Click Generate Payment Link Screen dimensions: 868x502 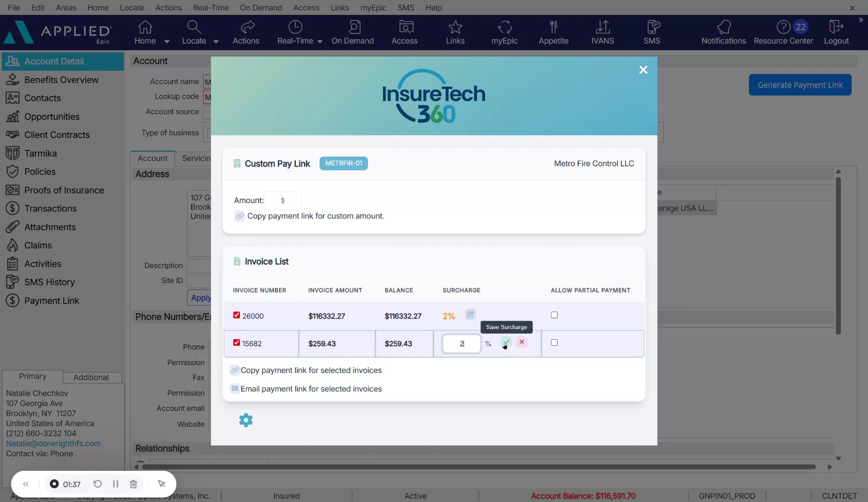[799, 85]
